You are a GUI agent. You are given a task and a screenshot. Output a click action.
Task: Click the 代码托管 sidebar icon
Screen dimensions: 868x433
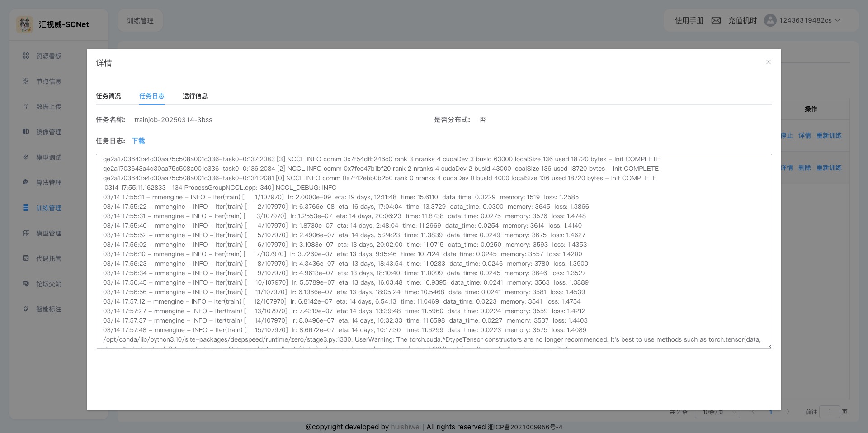tap(26, 258)
